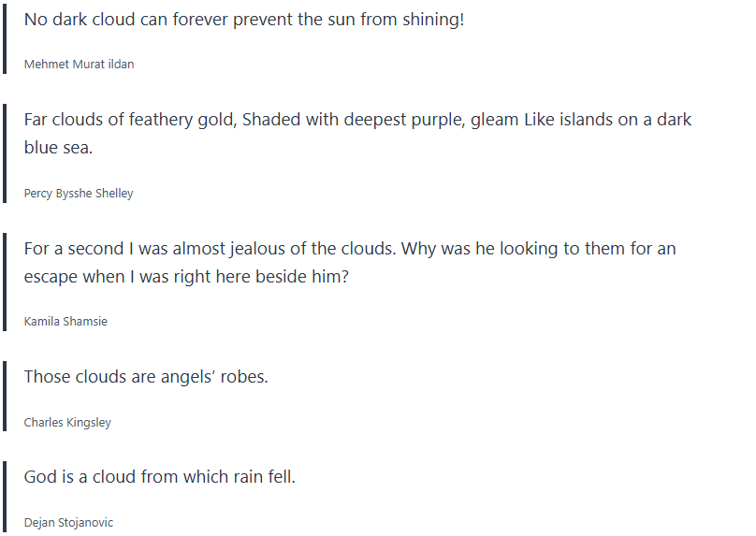Viewport: 756px width, 536px height.
Task: Click the text "blue sea." in Shelley's quote
Action: click(x=59, y=149)
